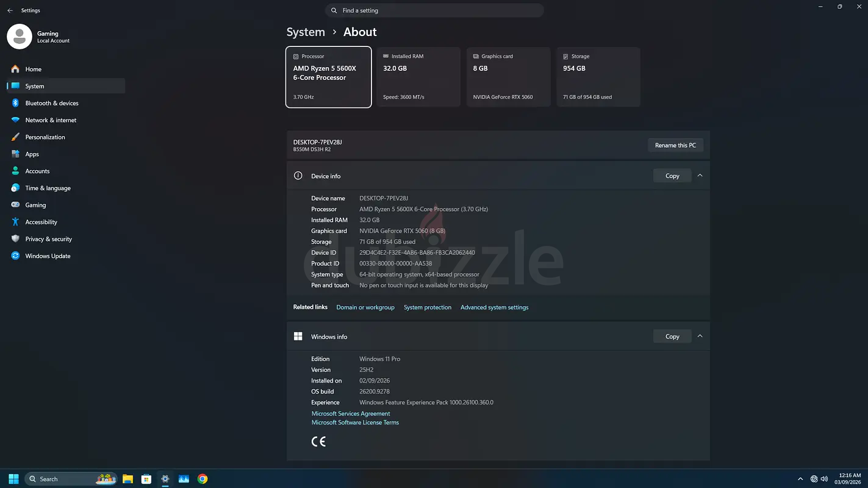The width and height of the screenshot is (868, 488).
Task: Open the Gaming local account profile
Action: pyautogui.click(x=39, y=37)
